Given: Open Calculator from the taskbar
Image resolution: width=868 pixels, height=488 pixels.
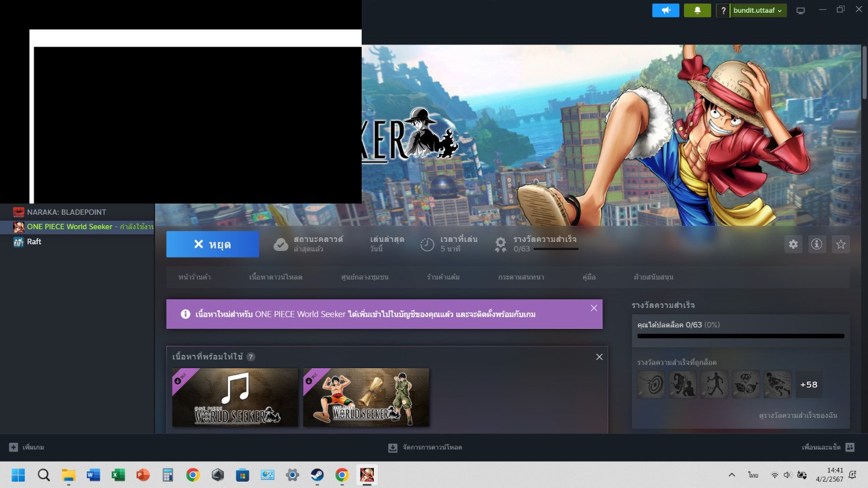Looking at the screenshot, I should tap(168, 475).
